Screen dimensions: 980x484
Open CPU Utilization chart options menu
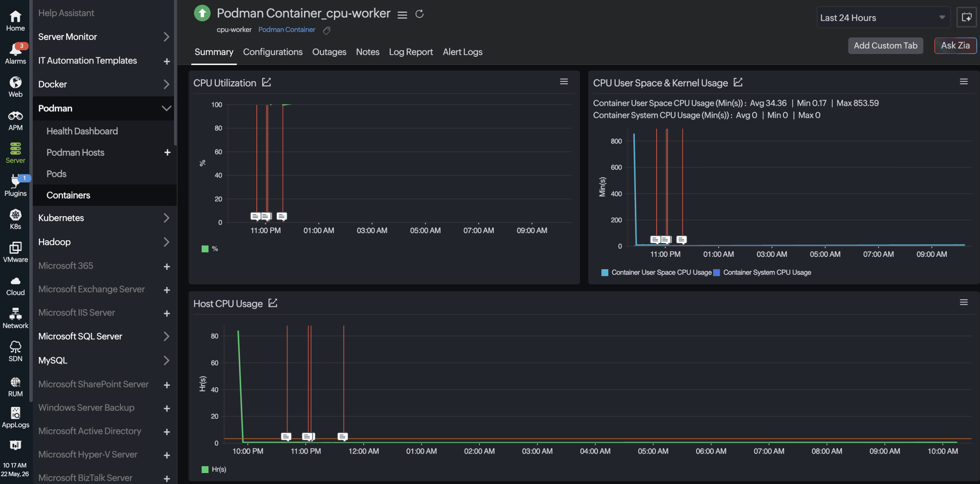pyautogui.click(x=564, y=81)
